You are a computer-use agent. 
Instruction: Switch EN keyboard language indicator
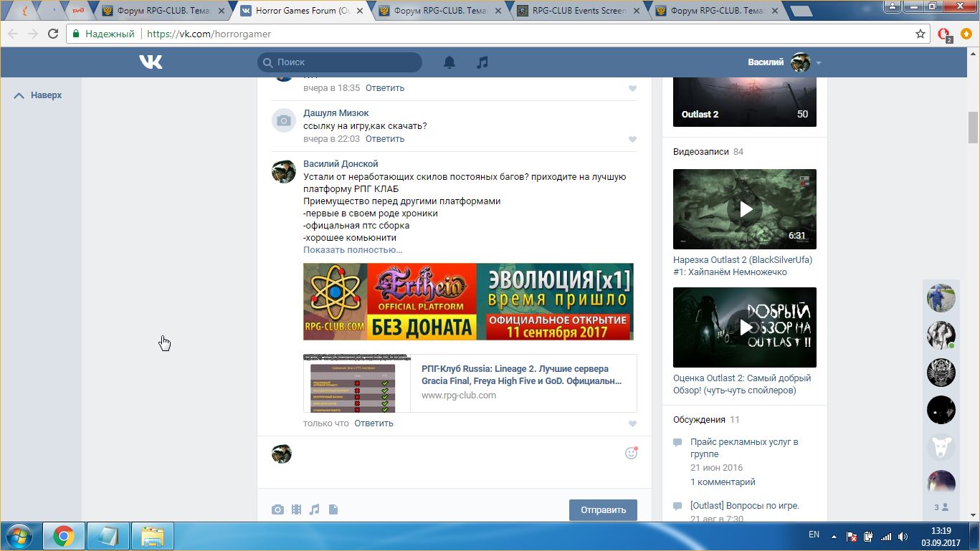click(814, 535)
